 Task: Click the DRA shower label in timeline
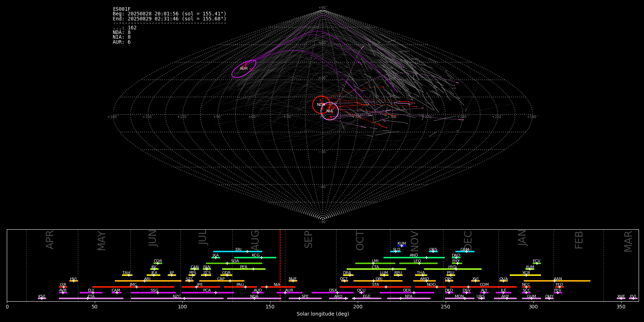(347, 273)
